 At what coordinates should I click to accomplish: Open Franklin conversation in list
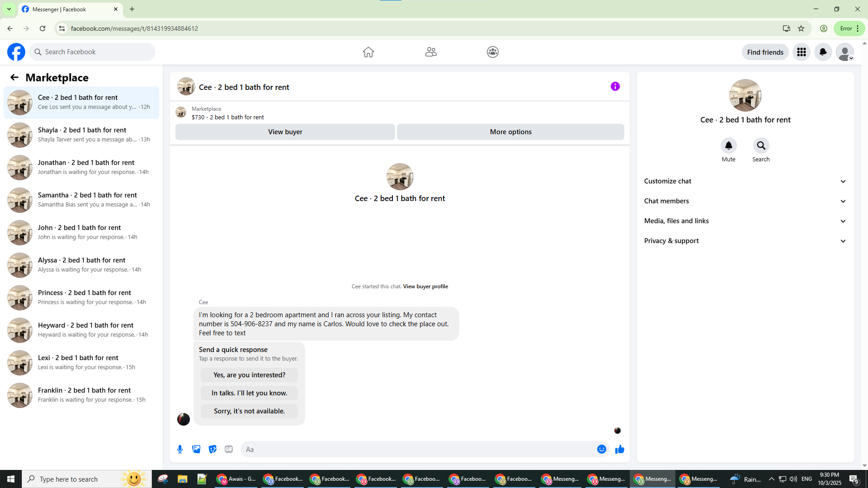(81, 395)
